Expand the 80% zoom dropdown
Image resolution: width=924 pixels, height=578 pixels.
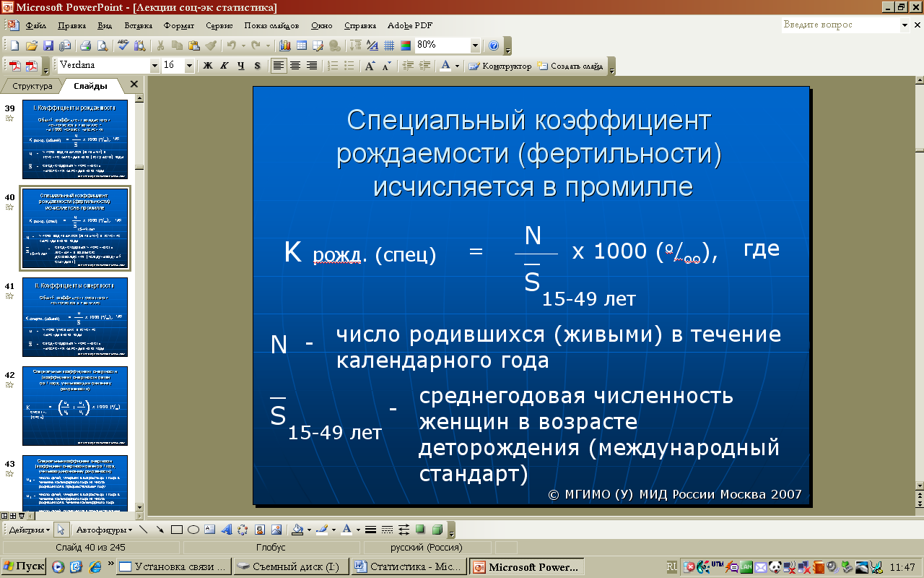(474, 46)
